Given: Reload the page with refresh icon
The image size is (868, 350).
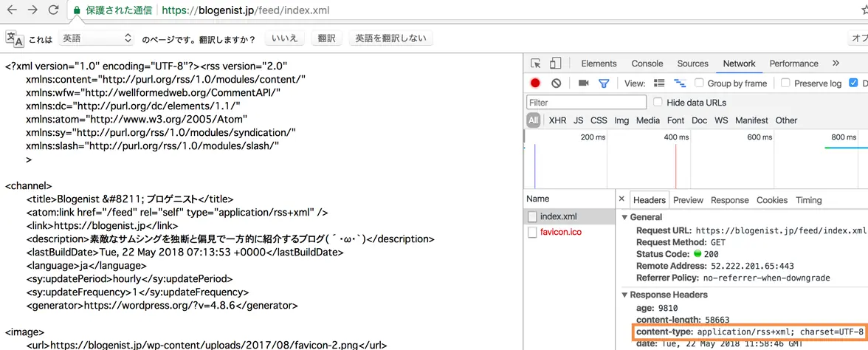Looking at the screenshot, I should (x=54, y=10).
